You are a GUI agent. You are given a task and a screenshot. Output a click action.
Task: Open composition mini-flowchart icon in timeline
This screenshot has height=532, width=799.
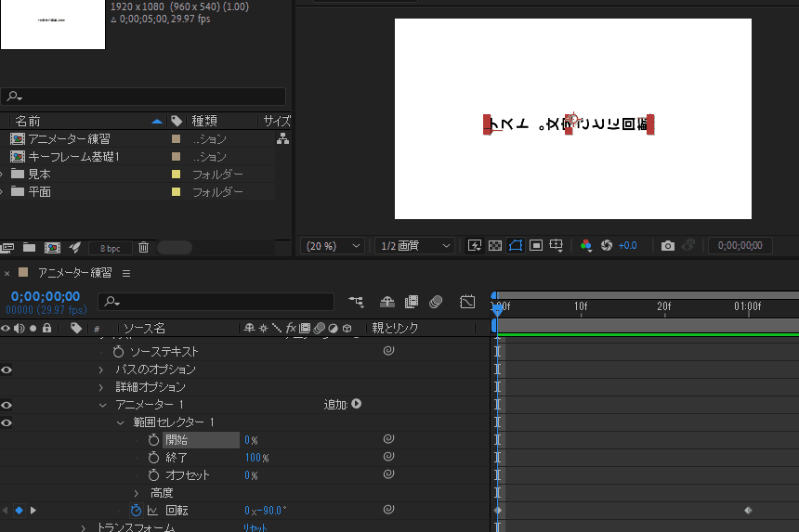click(x=356, y=302)
